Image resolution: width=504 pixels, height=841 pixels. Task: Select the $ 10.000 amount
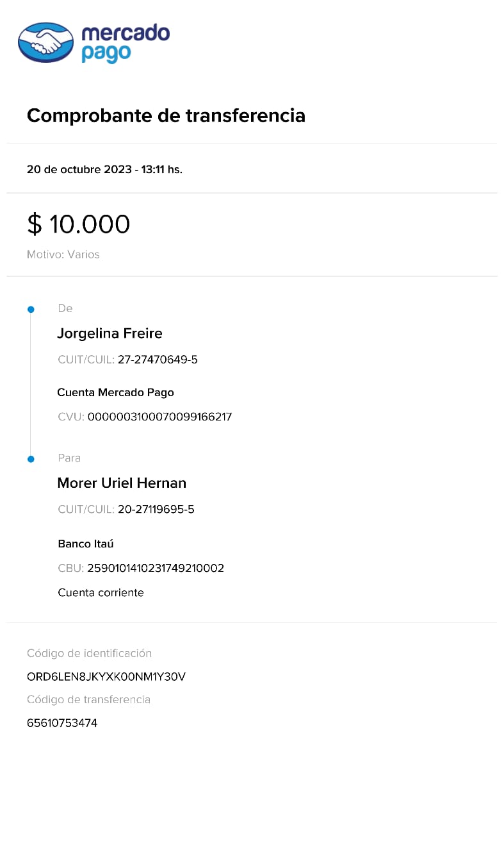point(78,224)
